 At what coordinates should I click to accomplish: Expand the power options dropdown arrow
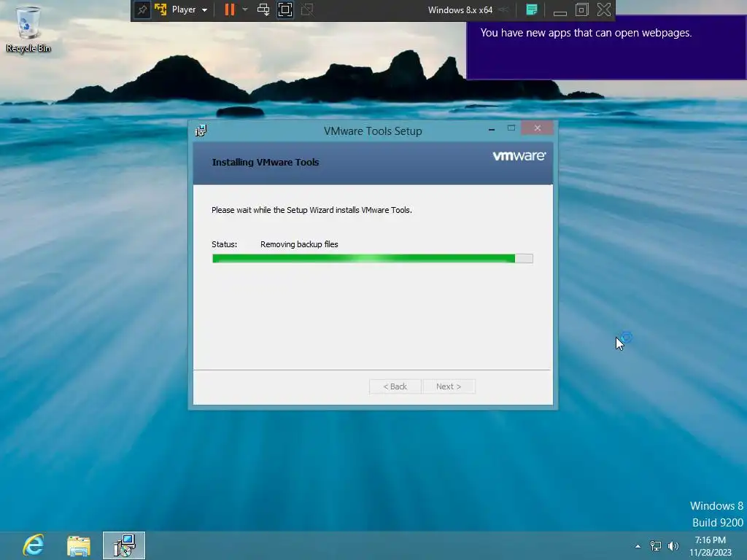[x=245, y=9]
